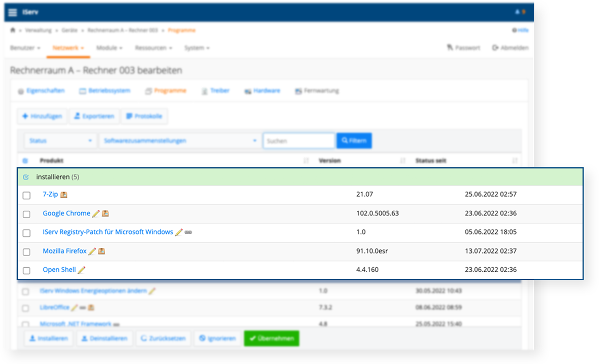Toggle the installieren group select-all checkbox
609x364 pixels.
click(x=26, y=177)
